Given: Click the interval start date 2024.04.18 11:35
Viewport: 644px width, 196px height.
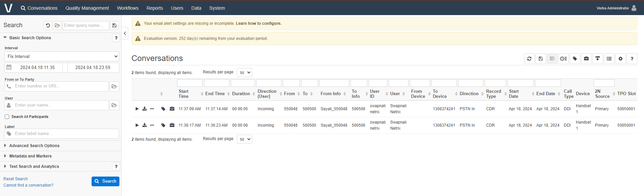Looking at the screenshot, I should [x=37, y=68].
